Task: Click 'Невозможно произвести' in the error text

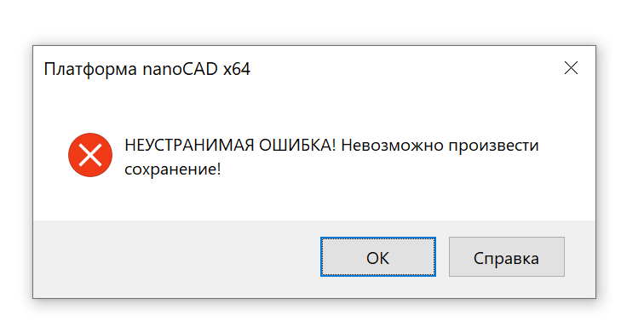Action: (x=440, y=146)
